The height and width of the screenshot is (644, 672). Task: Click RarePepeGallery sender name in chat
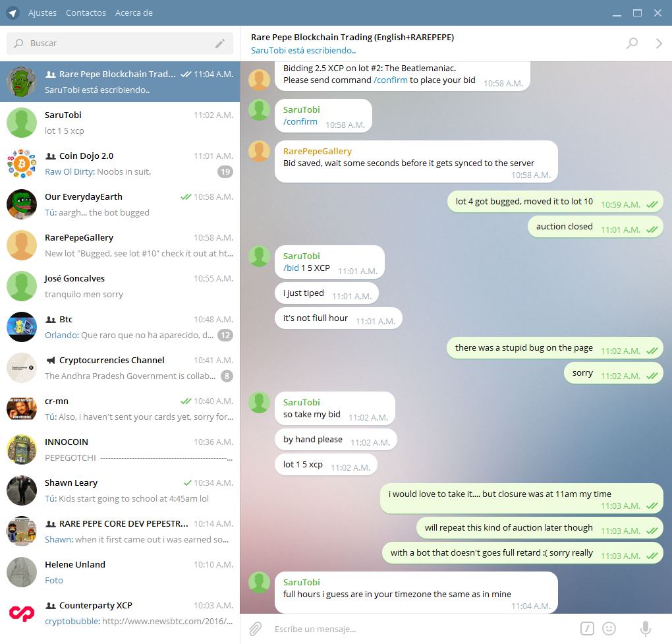tap(317, 151)
